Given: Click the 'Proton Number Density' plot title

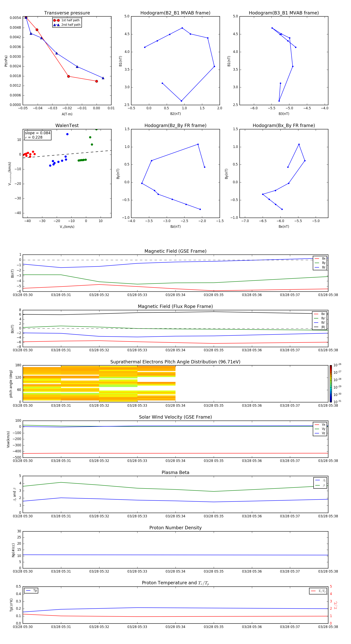Looking at the screenshot, I should pos(175,528).
